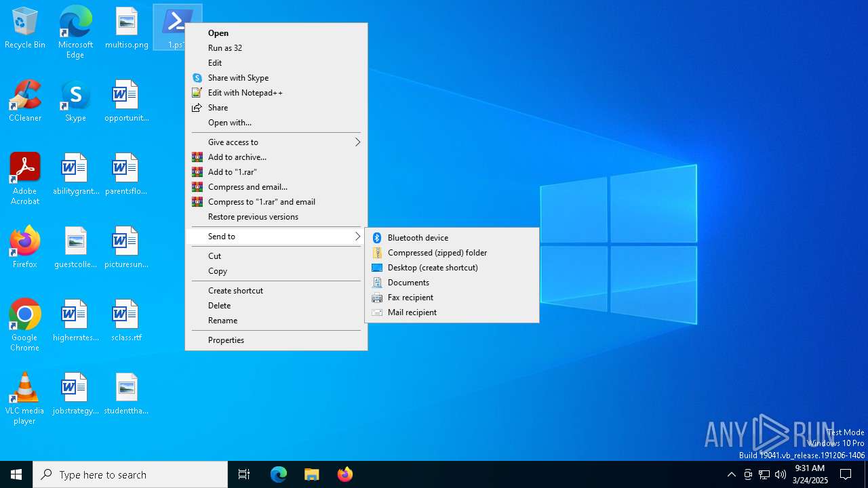Choose Copy in the context menu
This screenshot has width=868, height=488.
[x=277, y=271]
